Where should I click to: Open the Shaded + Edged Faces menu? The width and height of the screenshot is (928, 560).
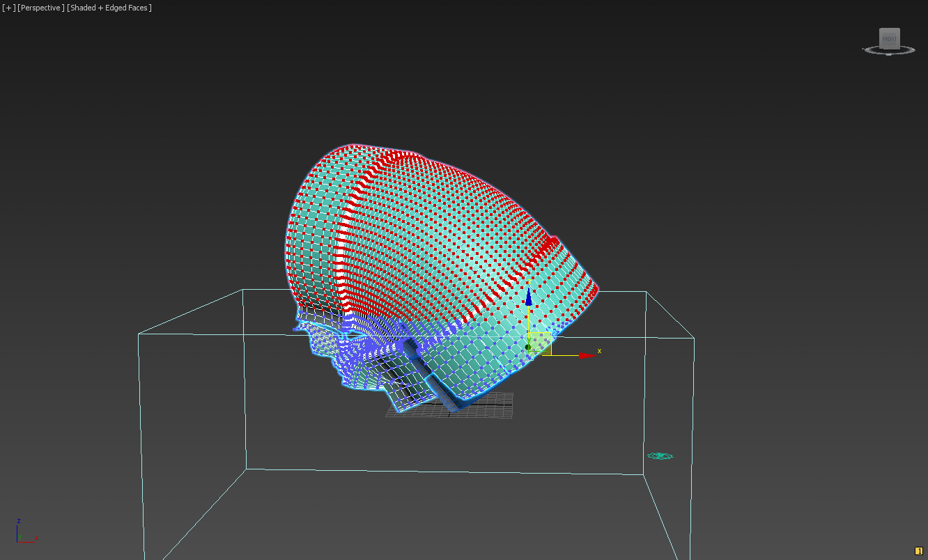point(109,8)
